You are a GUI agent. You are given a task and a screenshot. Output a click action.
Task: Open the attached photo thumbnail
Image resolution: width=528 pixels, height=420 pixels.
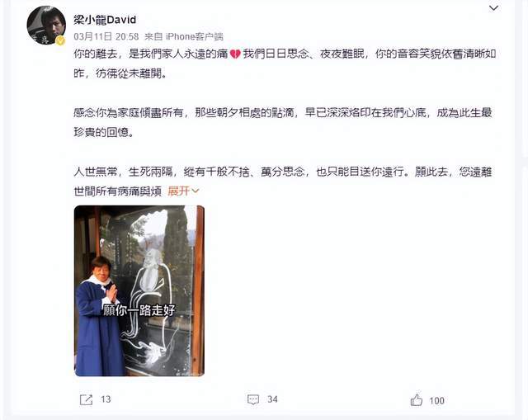point(139,290)
